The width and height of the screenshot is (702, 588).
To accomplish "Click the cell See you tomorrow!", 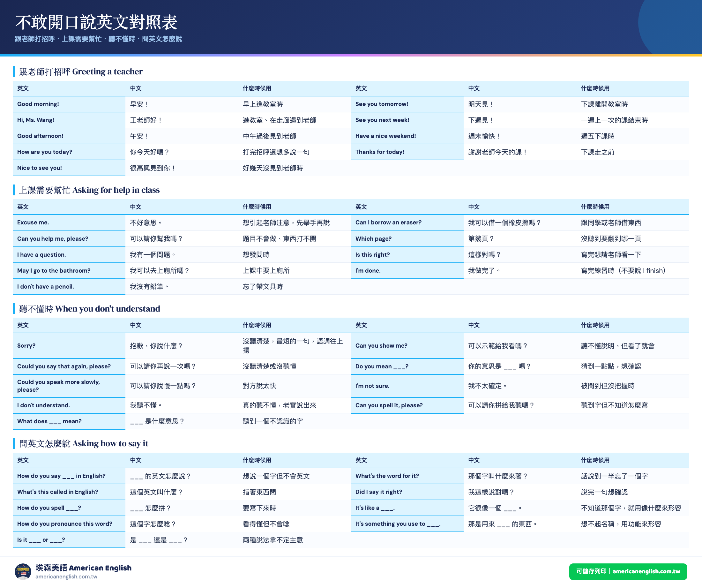I will pos(407,104).
